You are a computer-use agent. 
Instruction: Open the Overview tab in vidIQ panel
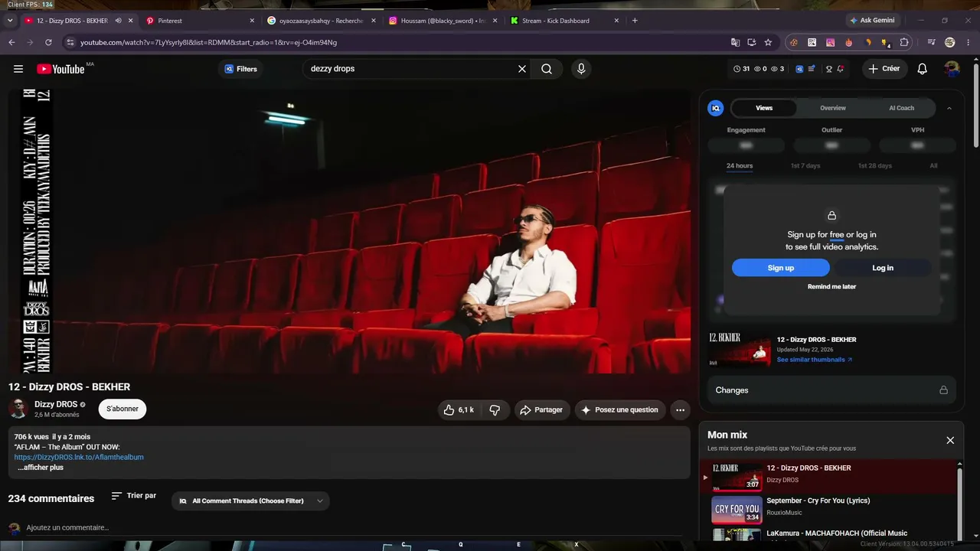click(x=833, y=108)
